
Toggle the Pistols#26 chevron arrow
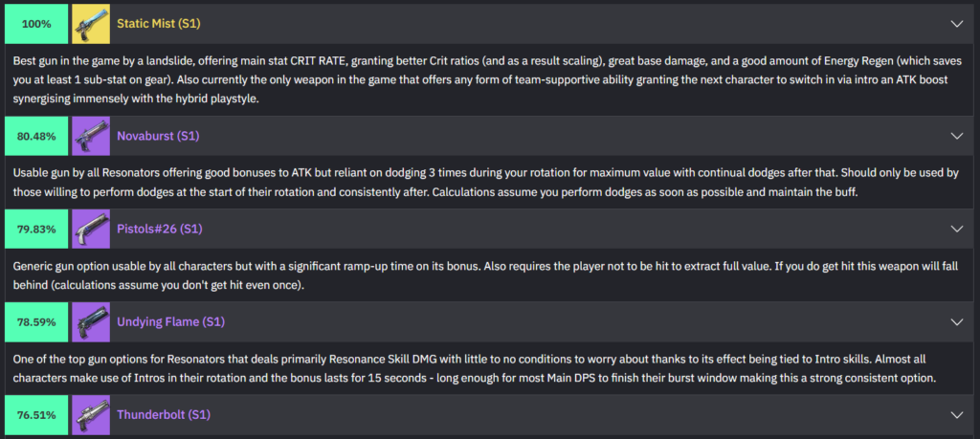[x=956, y=230]
